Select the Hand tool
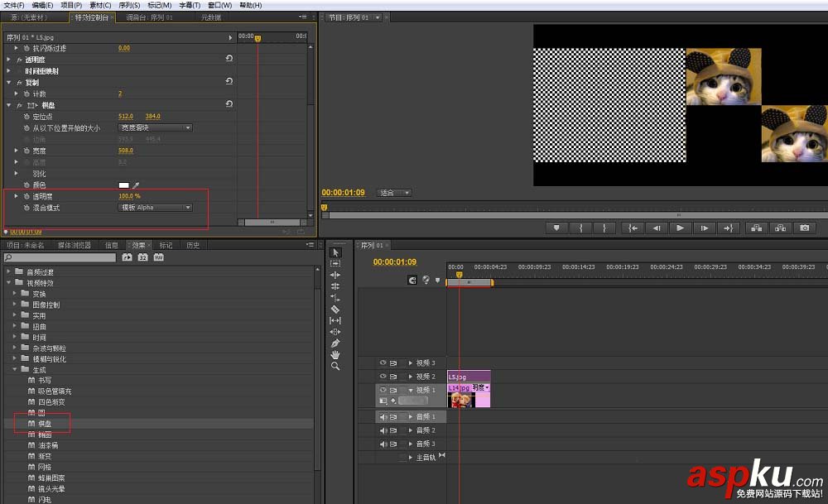828x504 pixels. (335, 355)
